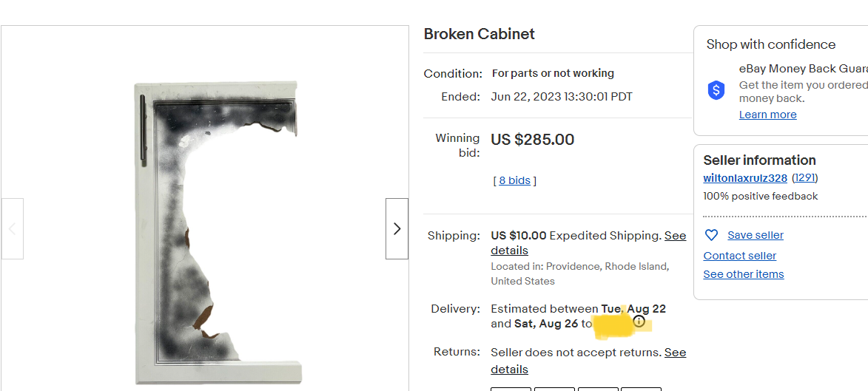This screenshot has height=391, width=868.
Task: Click the Save seller text link
Action: (x=755, y=235)
